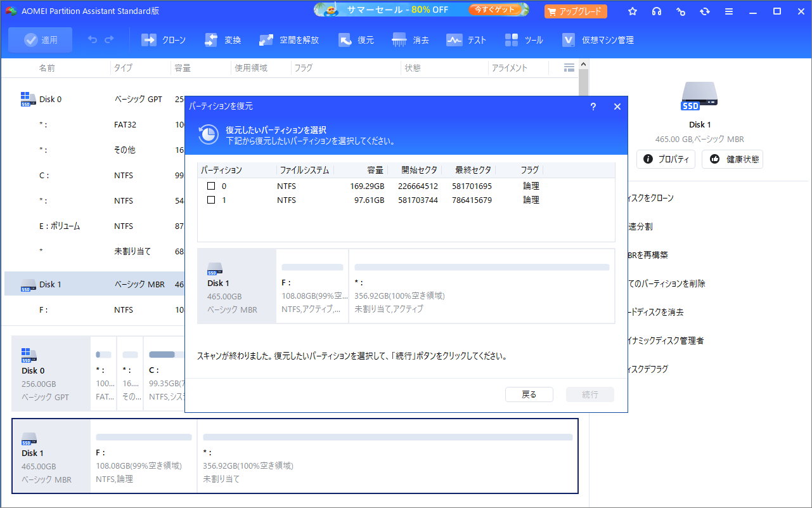The image size is (812, 508).
Task: Select F: 108.08GB block in bottom map
Action: click(144, 456)
